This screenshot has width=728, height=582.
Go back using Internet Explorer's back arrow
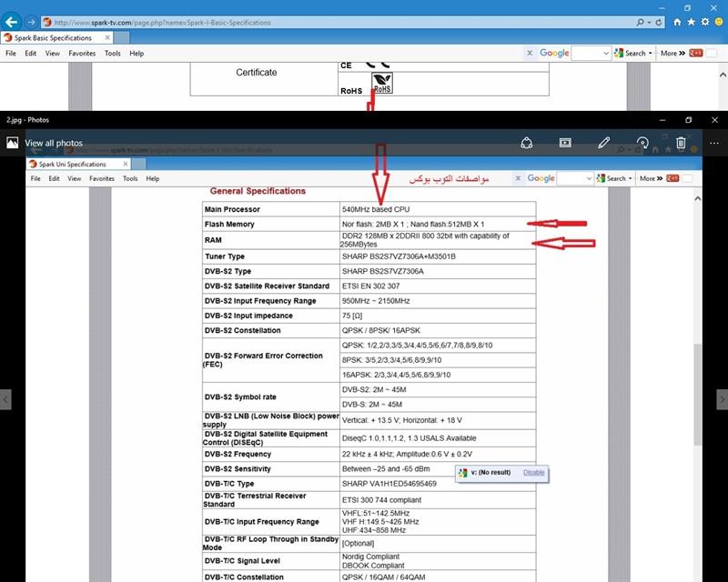point(11,22)
